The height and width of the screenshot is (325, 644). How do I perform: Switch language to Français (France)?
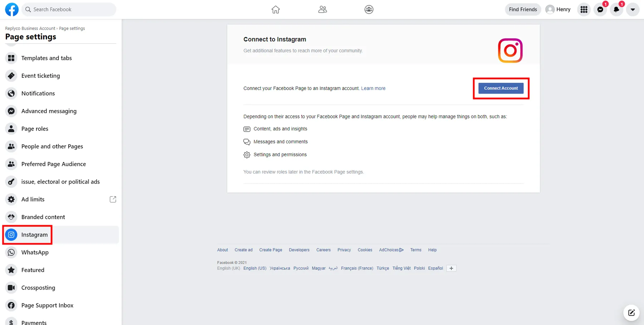tap(357, 268)
